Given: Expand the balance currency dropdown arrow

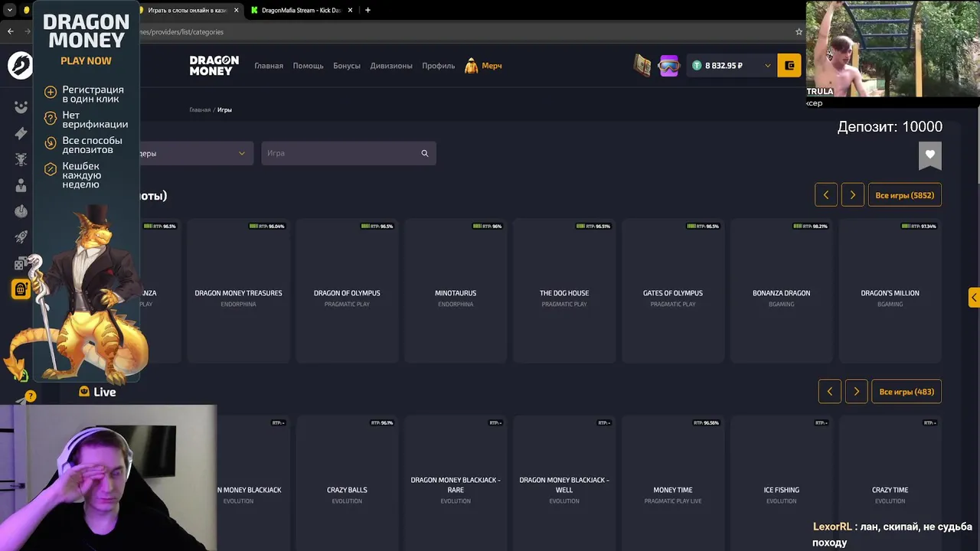Looking at the screenshot, I should click(767, 66).
